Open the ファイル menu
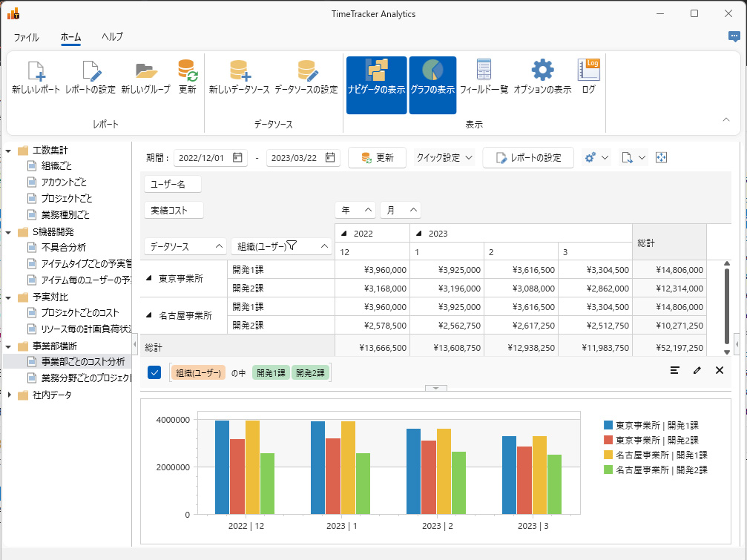Image resolution: width=747 pixels, height=560 pixels. (x=27, y=37)
